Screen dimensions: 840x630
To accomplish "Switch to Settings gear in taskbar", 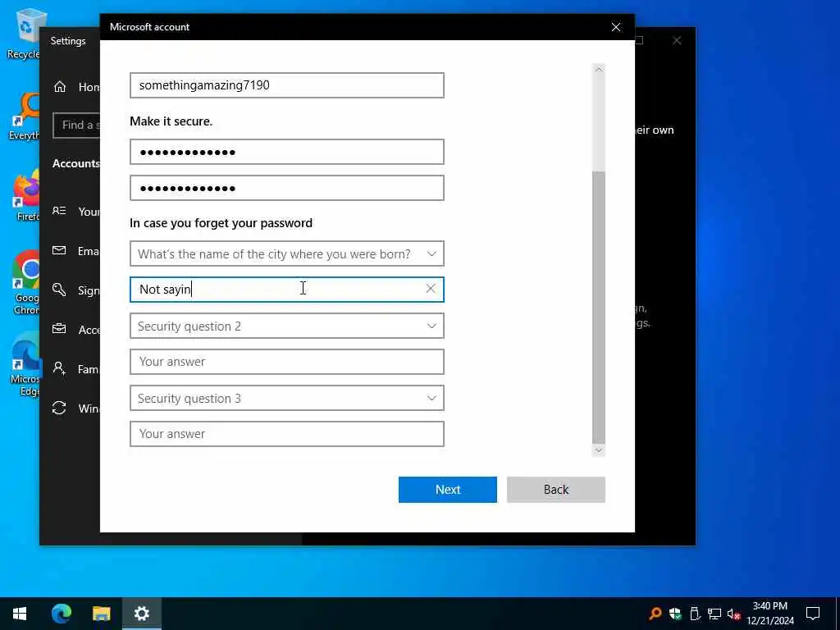I will click(141, 614).
